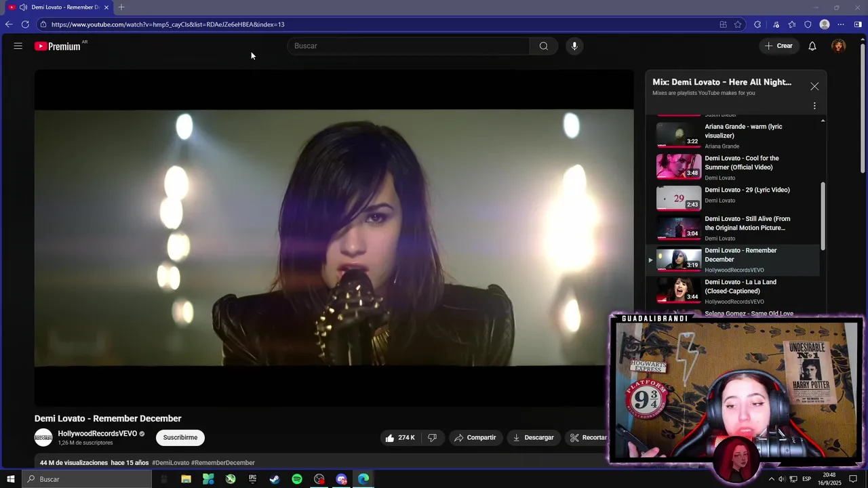This screenshot has height=488, width=868.
Task: Open the Windows Start menu
Action: point(10,479)
